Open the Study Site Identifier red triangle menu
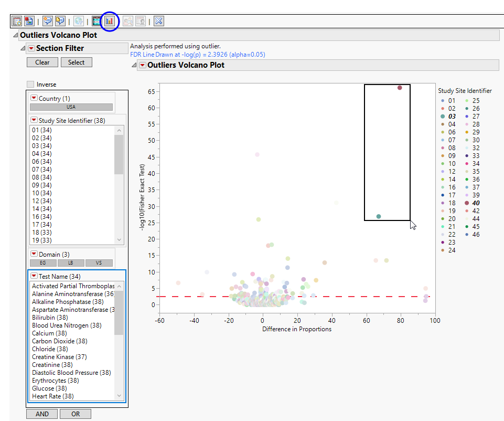The height and width of the screenshot is (421, 504). pyautogui.click(x=34, y=120)
